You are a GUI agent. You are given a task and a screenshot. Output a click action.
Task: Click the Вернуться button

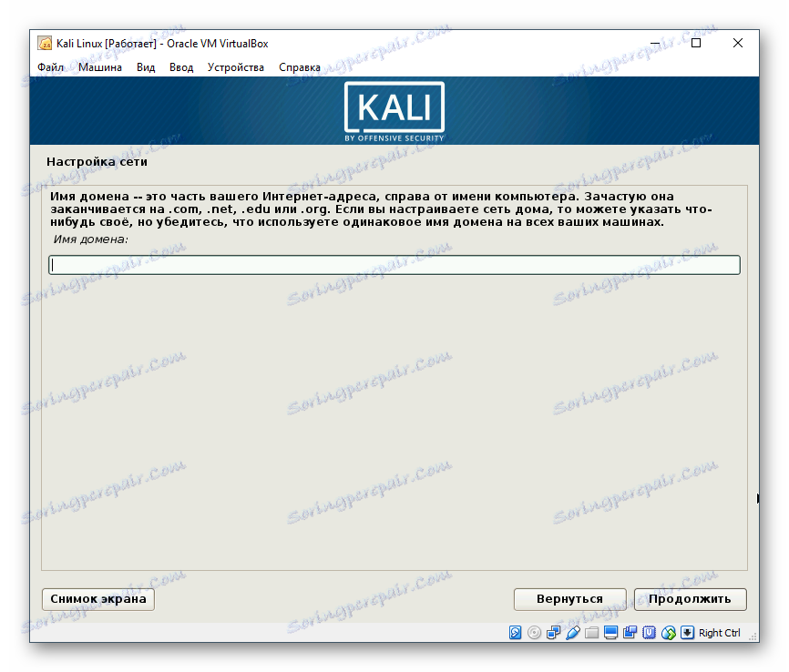[x=569, y=599]
